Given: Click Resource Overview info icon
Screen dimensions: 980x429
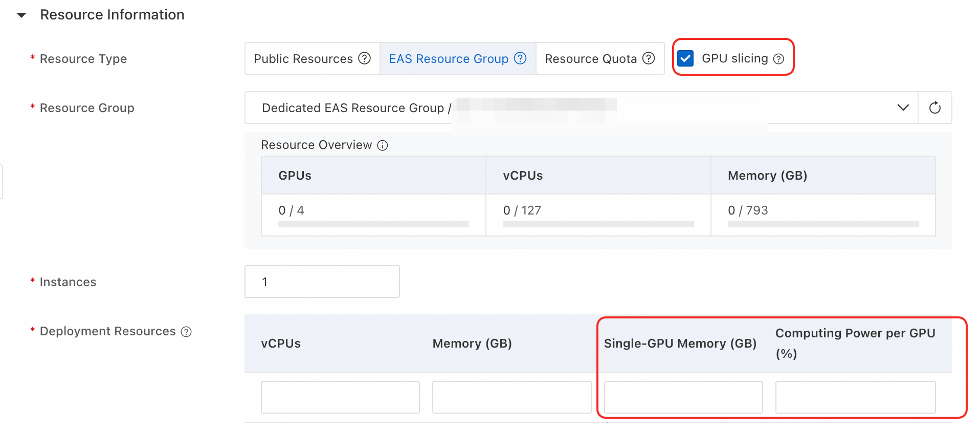Looking at the screenshot, I should [383, 145].
